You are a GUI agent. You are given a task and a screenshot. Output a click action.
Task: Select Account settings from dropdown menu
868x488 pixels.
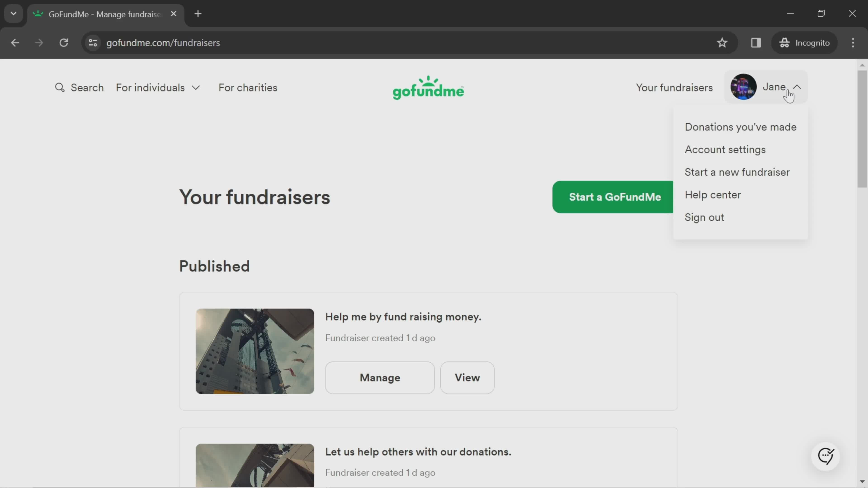coord(725,150)
